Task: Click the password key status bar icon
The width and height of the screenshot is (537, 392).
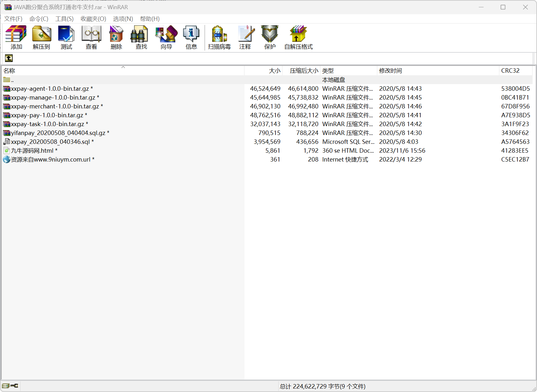Action: (x=14, y=386)
